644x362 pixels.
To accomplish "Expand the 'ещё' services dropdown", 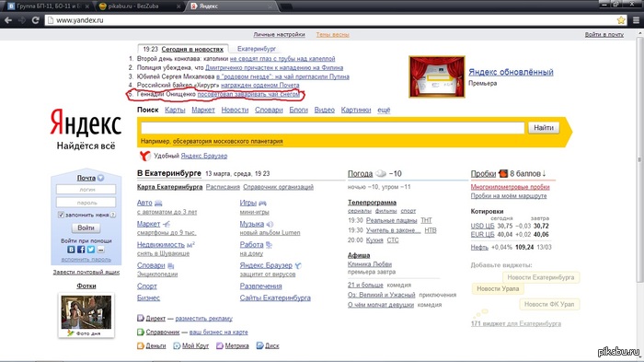I will tap(384, 110).
